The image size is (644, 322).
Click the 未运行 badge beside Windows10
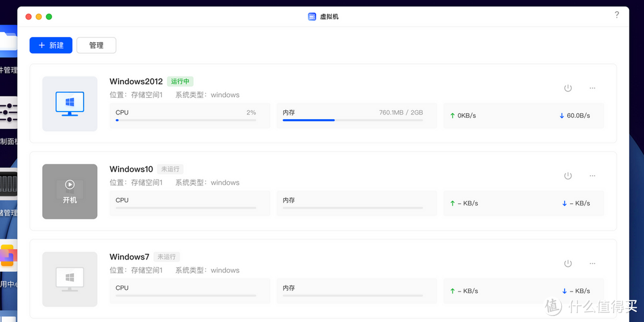point(170,169)
